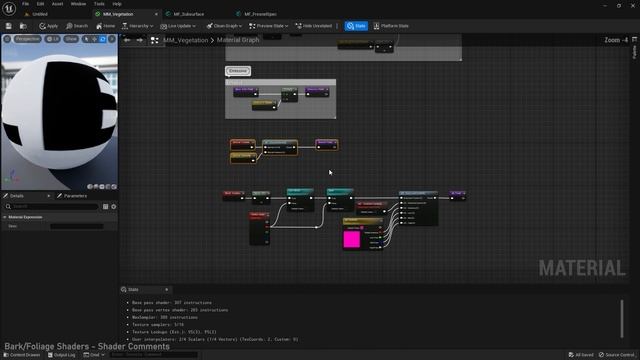The image size is (640, 360).
Task: Open the Clean Graph dropdown
Action: click(224, 26)
